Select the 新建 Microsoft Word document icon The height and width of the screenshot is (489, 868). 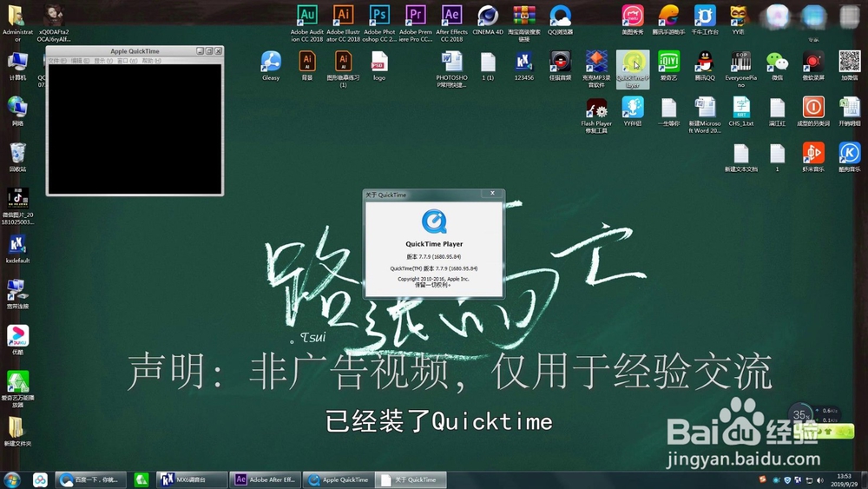pos(705,116)
